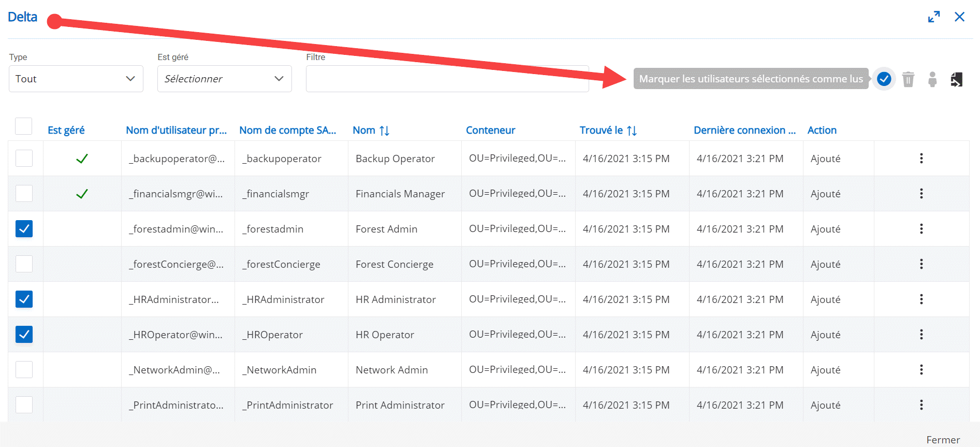Click the Fermer button
Screen dimensions: 980x447
(x=943, y=439)
